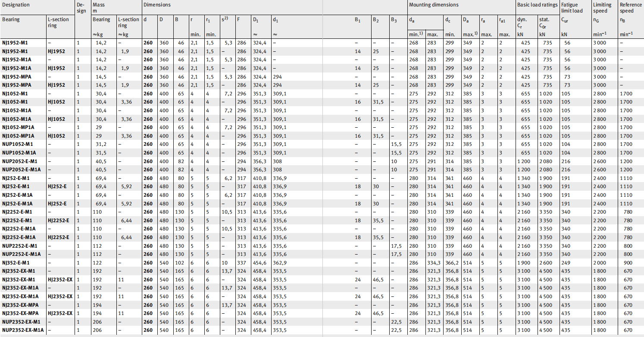
Task: Select the De-sign column header
Action: 81,8
